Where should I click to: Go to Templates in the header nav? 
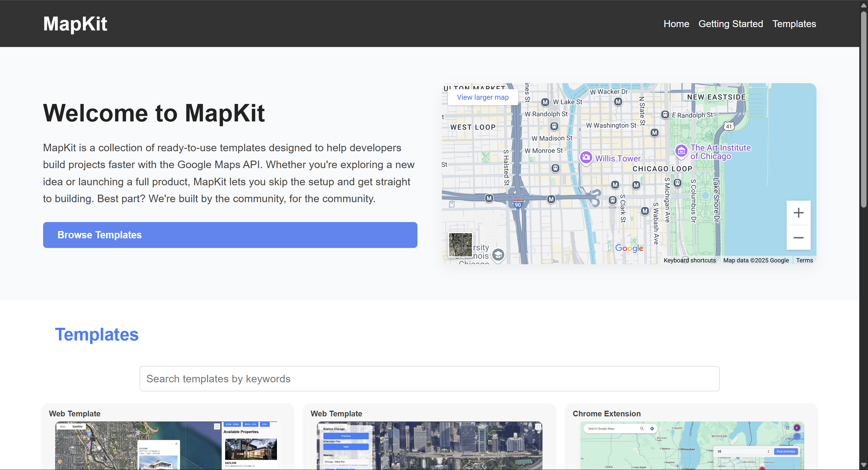(x=794, y=23)
